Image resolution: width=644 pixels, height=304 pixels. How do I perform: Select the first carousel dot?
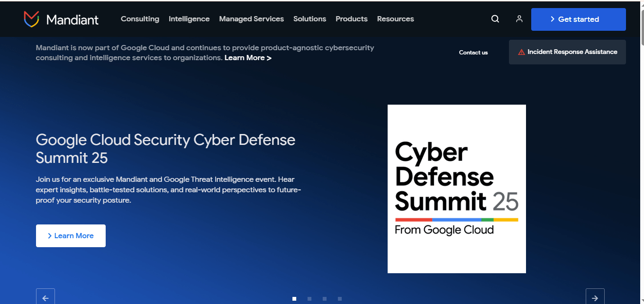pos(294,299)
